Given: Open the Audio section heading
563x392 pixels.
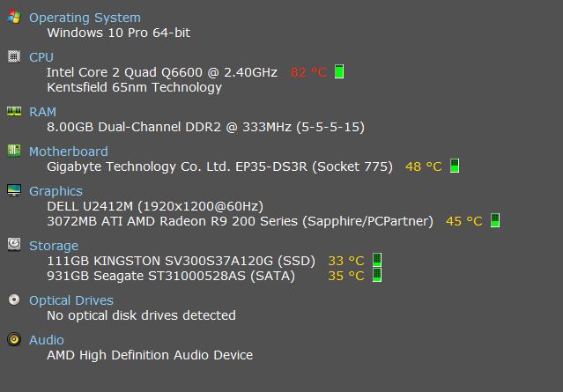Looking at the screenshot, I should click(47, 340).
